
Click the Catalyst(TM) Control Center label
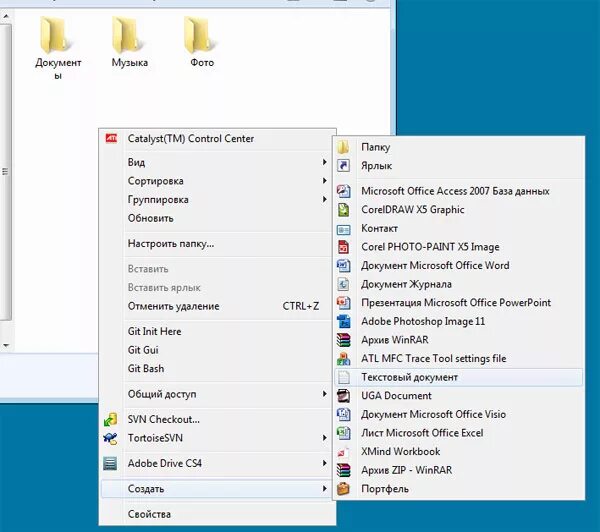point(191,139)
